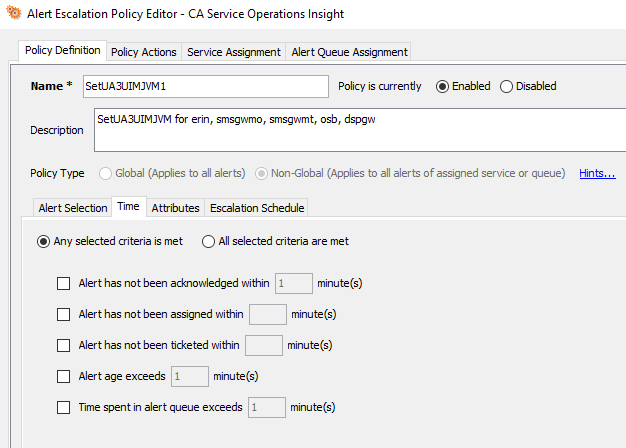
Task: Choose Any selected criteria is met
Action: click(44, 241)
